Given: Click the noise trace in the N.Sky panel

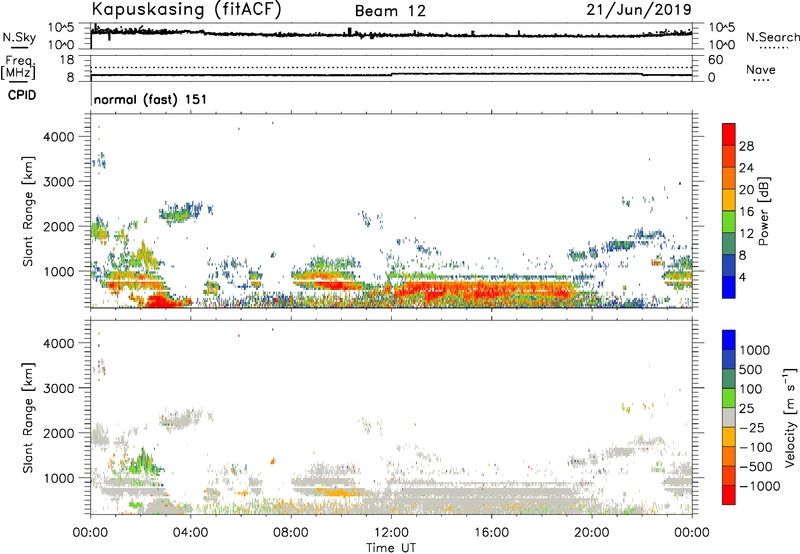Looking at the screenshot, I should [391, 34].
